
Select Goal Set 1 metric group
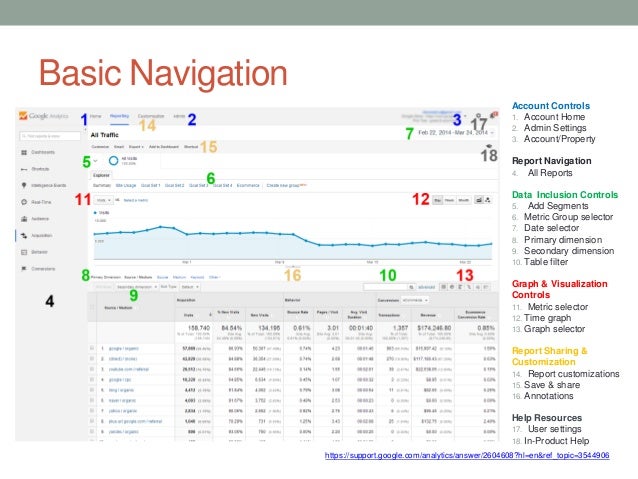(x=151, y=186)
